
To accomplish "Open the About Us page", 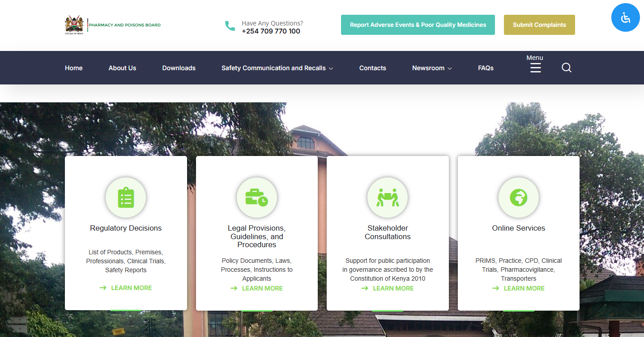I will [122, 68].
